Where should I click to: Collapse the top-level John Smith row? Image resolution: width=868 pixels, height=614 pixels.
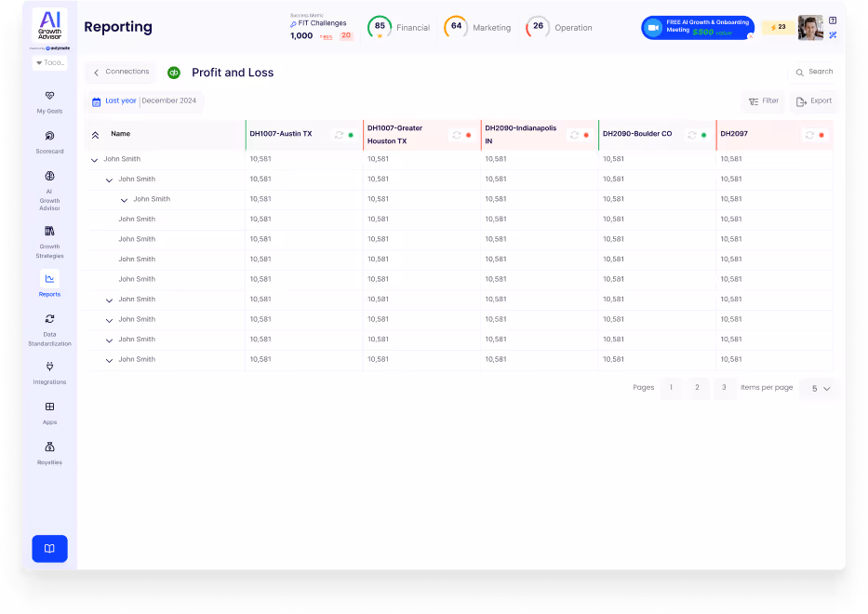(94, 160)
